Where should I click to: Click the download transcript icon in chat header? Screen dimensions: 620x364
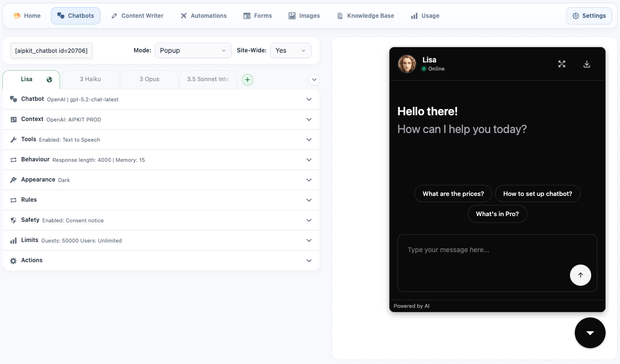point(586,64)
